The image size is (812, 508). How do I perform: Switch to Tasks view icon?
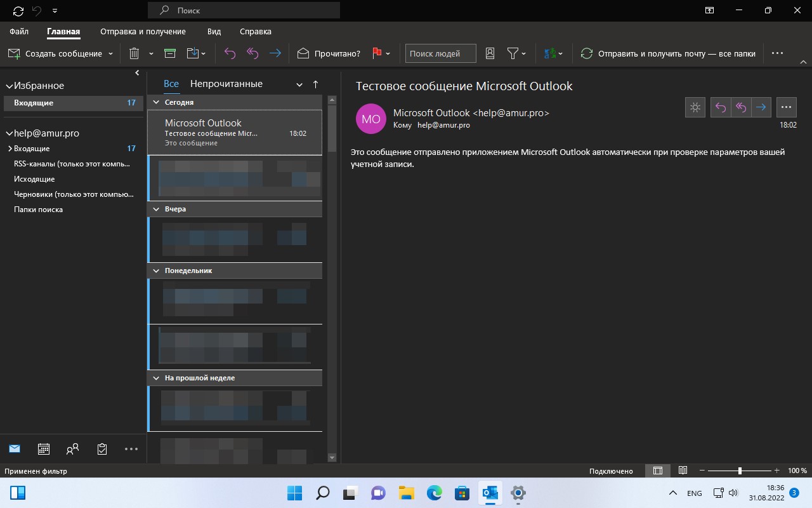pos(102,449)
